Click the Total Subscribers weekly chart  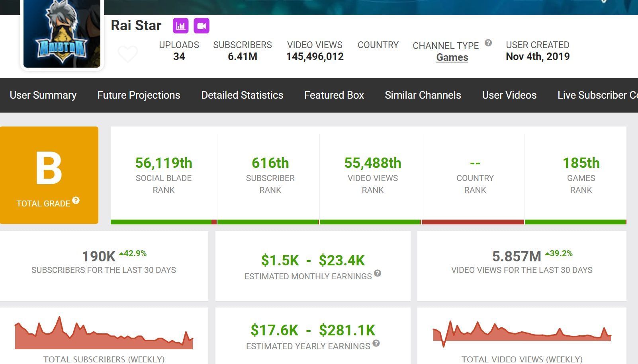[x=104, y=334]
